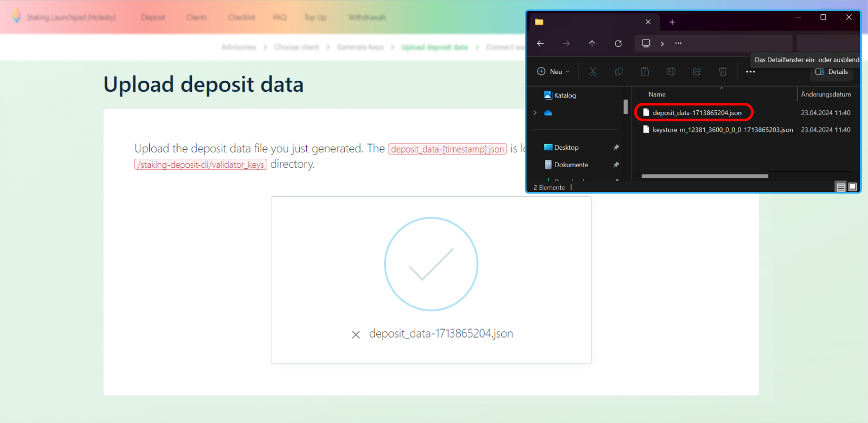The image size is (868, 423).
Task: Open the Neu (new item) dropdown
Action: [x=553, y=71]
